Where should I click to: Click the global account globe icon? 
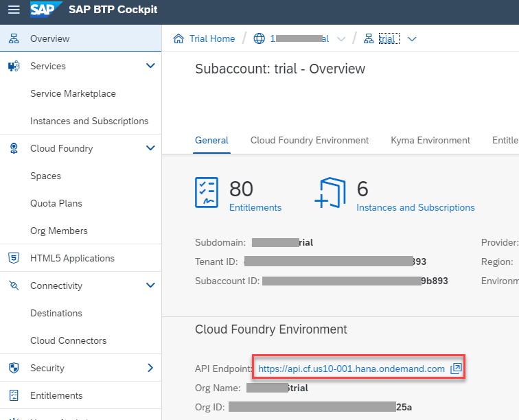259,38
